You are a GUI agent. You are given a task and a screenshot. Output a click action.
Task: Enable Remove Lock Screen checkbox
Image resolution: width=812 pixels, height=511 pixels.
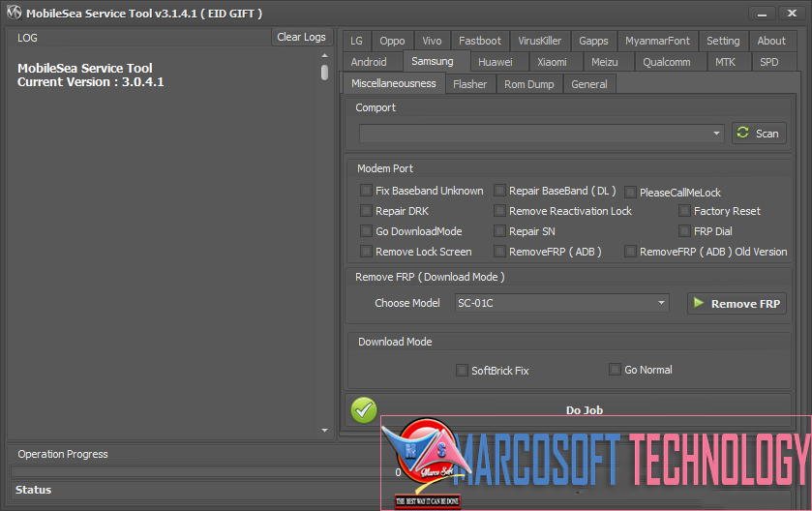coord(366,251)
